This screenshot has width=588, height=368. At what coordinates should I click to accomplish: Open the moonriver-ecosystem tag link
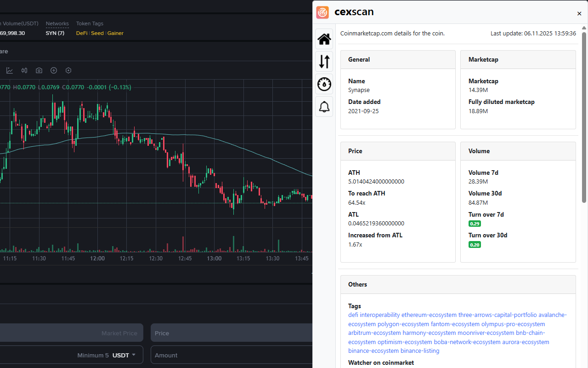pyautogui.click(x=486, y=333)
